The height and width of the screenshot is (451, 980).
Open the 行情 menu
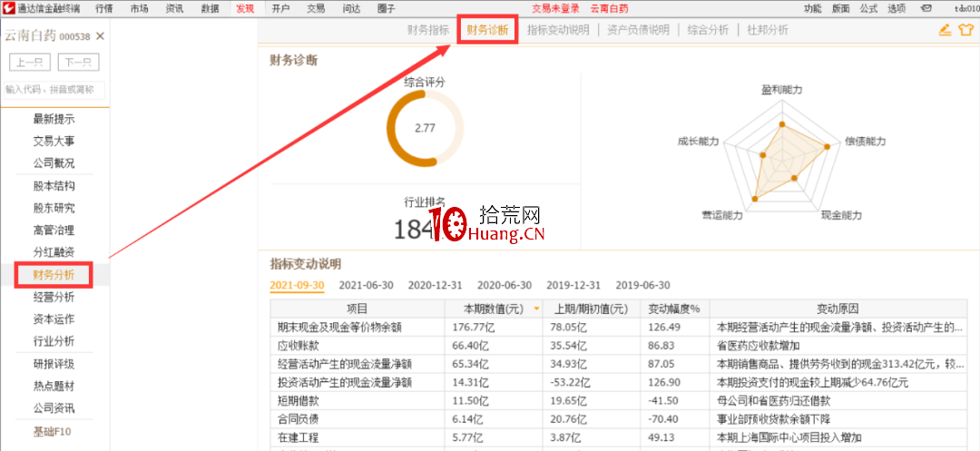pyautogui.click(x=104, y=9)
